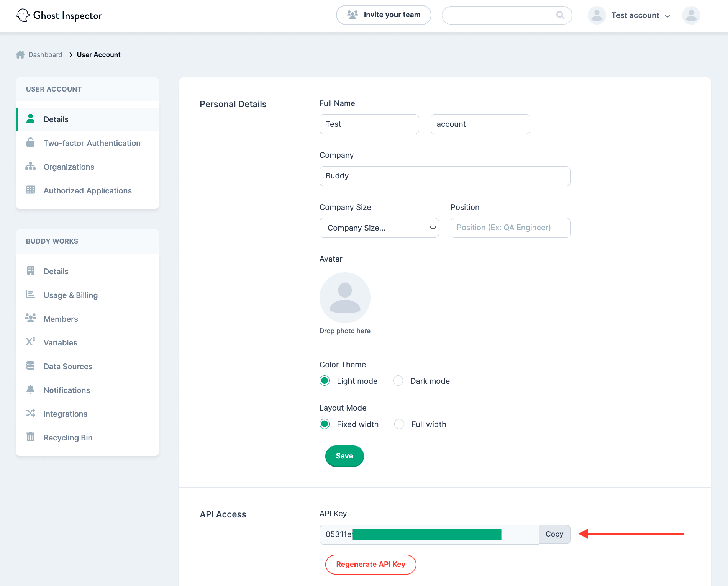Go to Dashboard via breadcrumb link
The height and width of the screenshot is (586, 728).
(45, 55)
